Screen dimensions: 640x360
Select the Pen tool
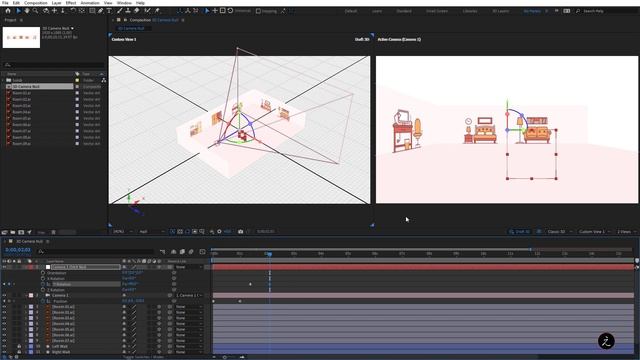[100, 11]
